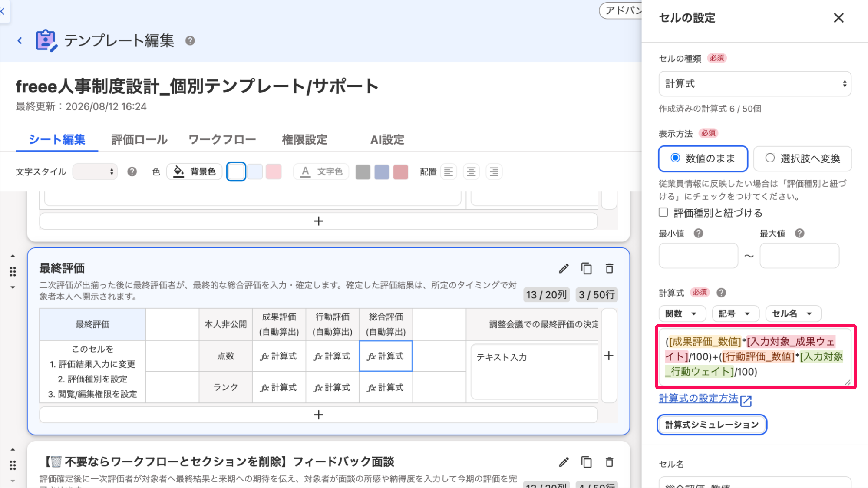Select 調整会議での最終評価の決定 header cell

[x=533, y=324]
